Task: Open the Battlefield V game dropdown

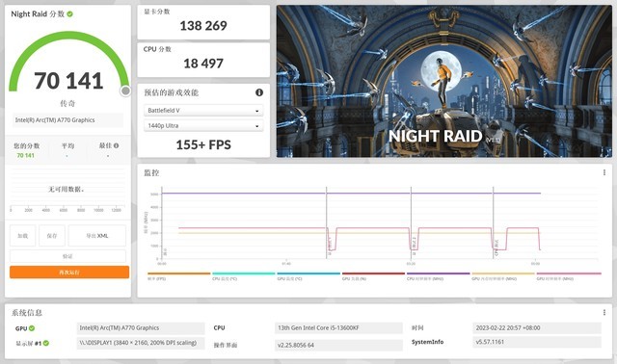Action: coord(203,111)
